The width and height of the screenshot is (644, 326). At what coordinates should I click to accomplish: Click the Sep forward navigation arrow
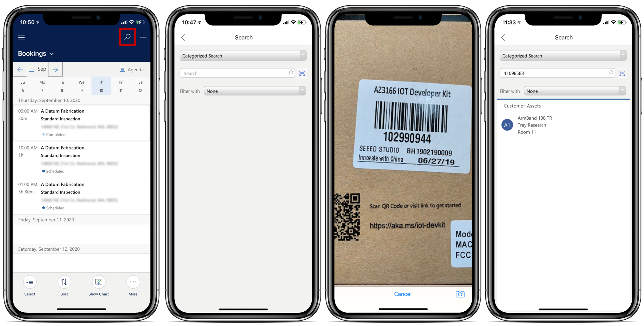(55, 70)
